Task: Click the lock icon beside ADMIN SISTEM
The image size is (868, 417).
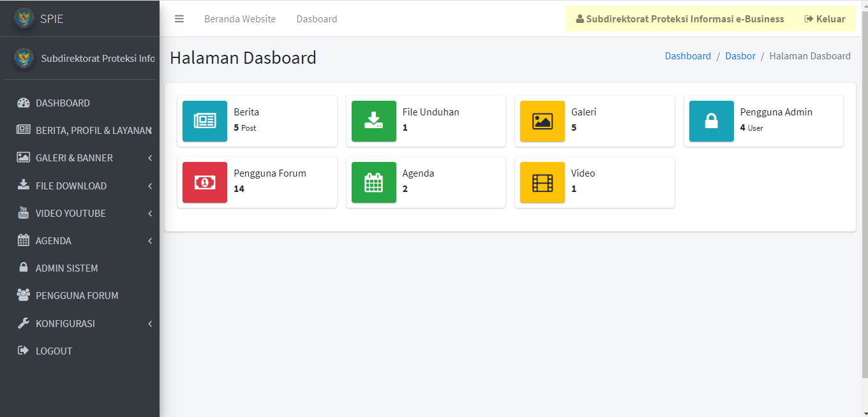Action: 24,268
